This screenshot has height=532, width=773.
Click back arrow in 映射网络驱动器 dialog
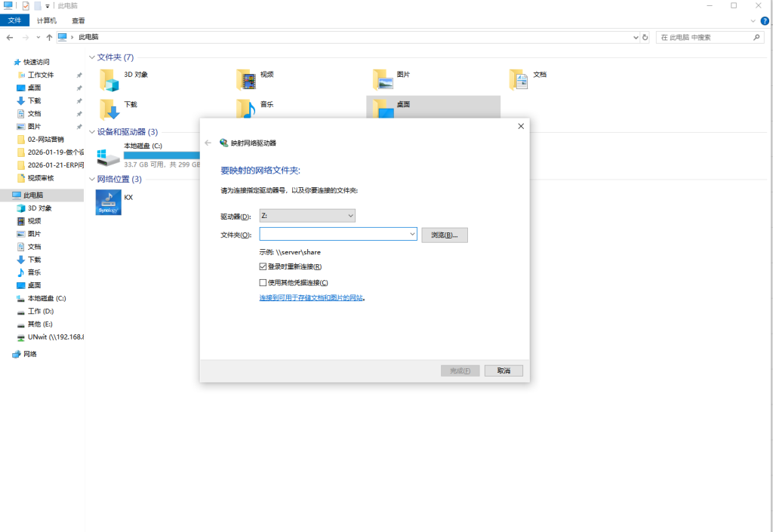coord(208,143)
